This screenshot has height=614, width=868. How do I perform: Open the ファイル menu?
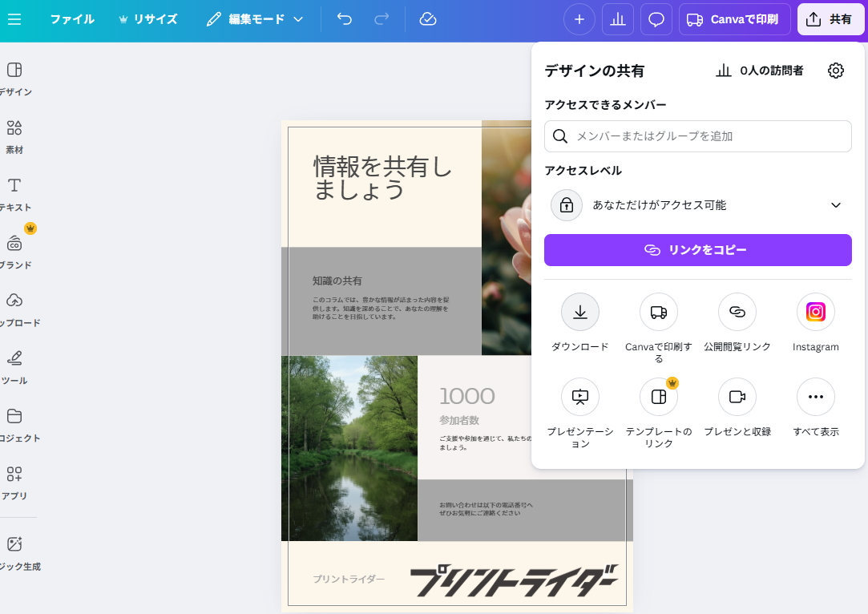coord(72,18)
